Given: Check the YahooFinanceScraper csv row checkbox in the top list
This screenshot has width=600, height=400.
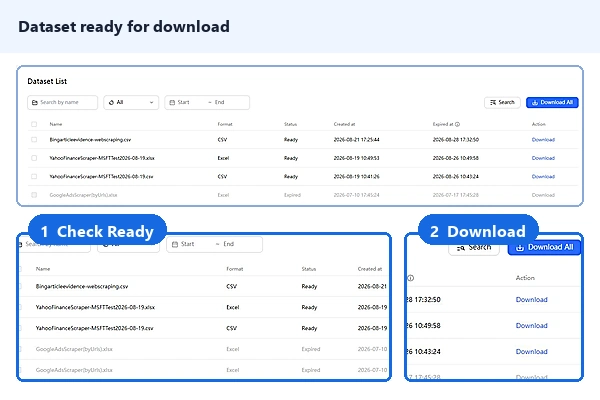Looking at the screenshot, I should (x=34, y=176).
